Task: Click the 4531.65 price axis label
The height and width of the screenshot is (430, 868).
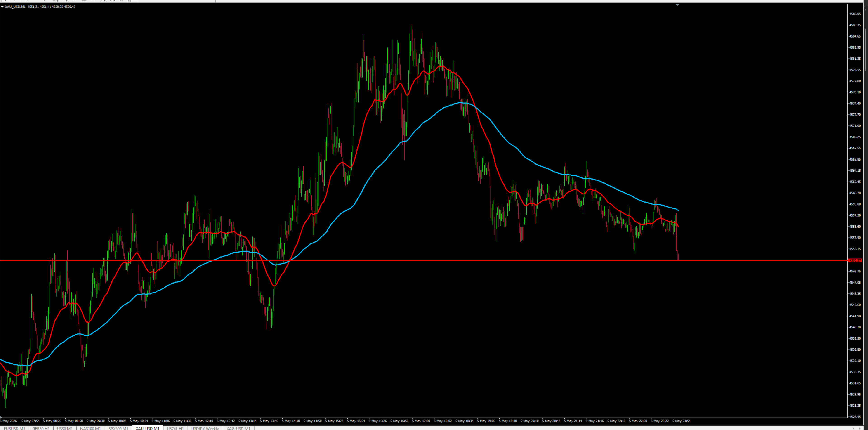Action: [x=855, y=383]
